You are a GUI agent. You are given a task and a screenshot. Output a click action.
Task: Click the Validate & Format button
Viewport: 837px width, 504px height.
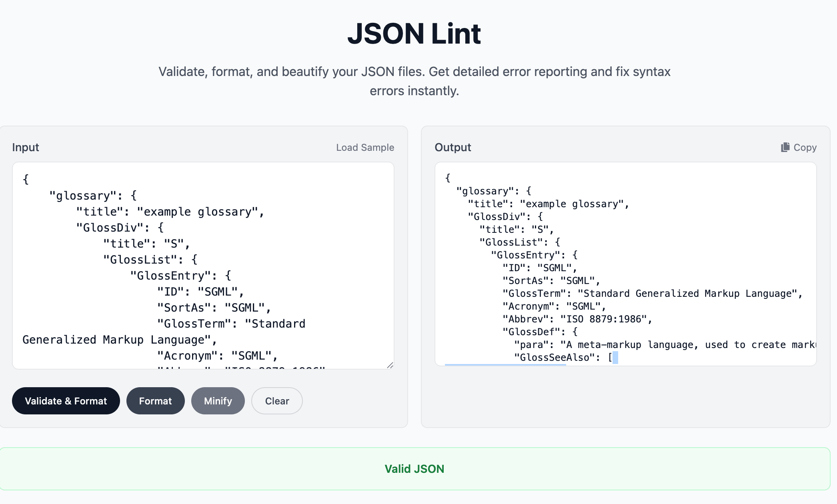point(66,400)
